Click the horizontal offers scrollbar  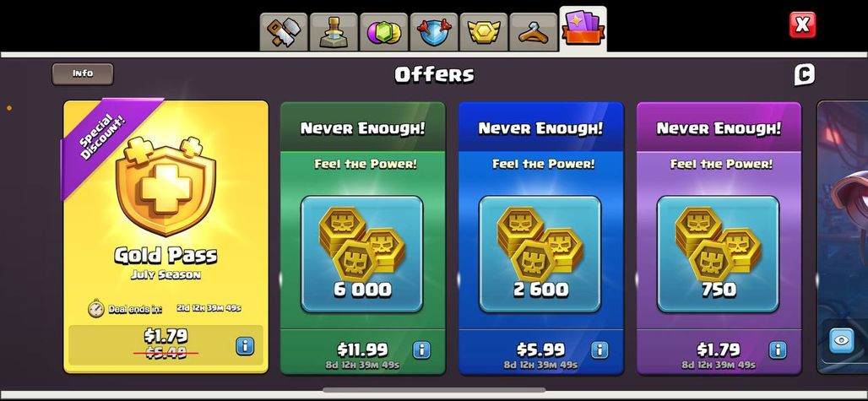click(434, 390)
